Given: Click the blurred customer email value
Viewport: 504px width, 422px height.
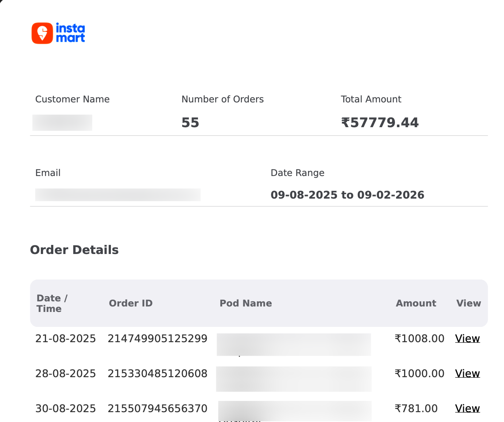Looking at the screenshot, I should click(x=118, y=195).
